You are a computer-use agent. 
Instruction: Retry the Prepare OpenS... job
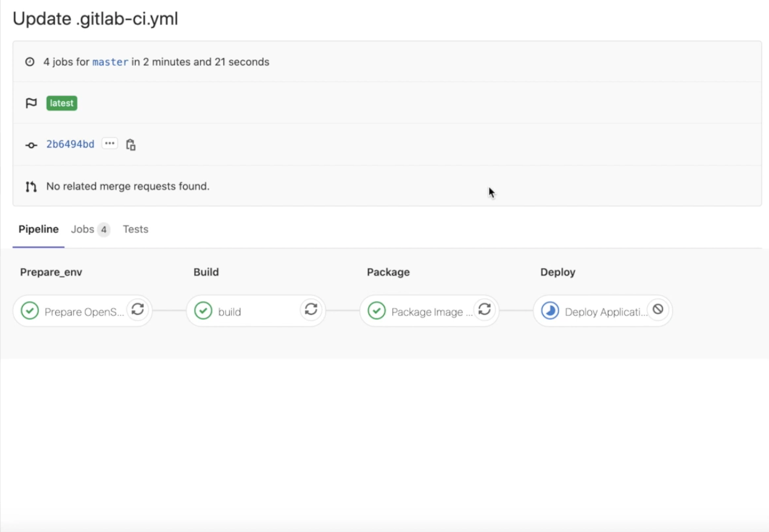click(x=138, y=309)
